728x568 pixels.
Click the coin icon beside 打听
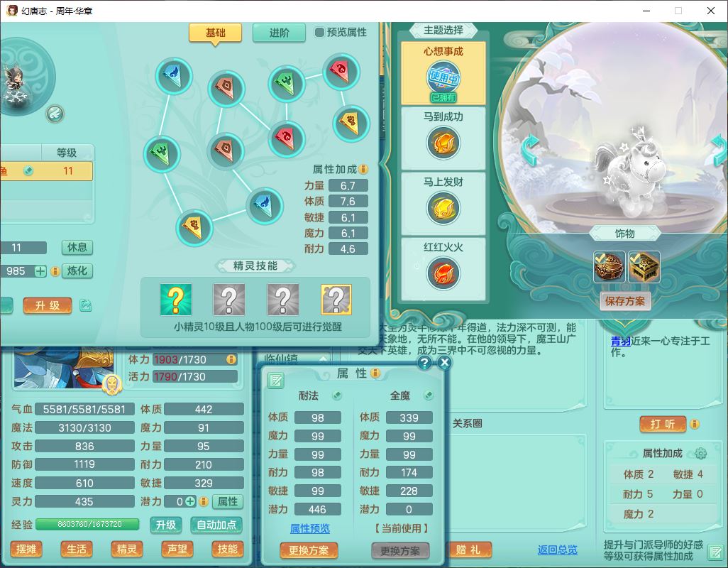pos(695,424)
